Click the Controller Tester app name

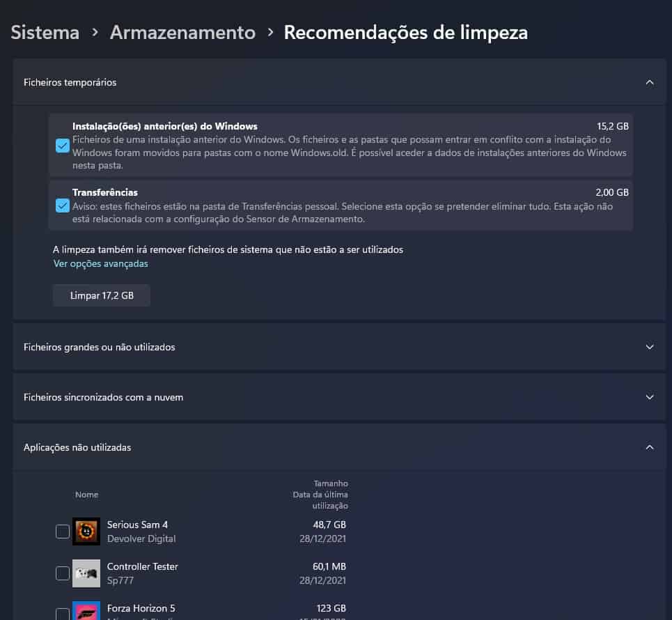pos(142,566)
